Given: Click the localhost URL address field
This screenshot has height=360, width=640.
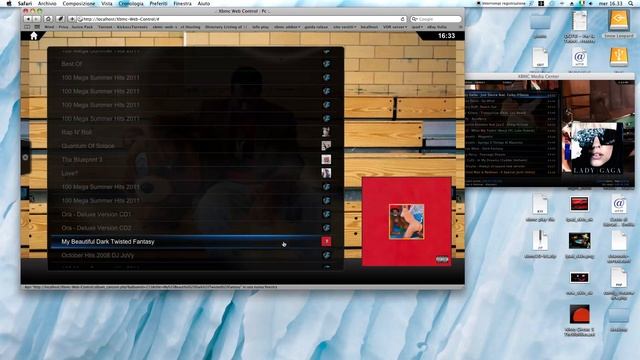Looking at the screenshot, I should coord(241,19).
